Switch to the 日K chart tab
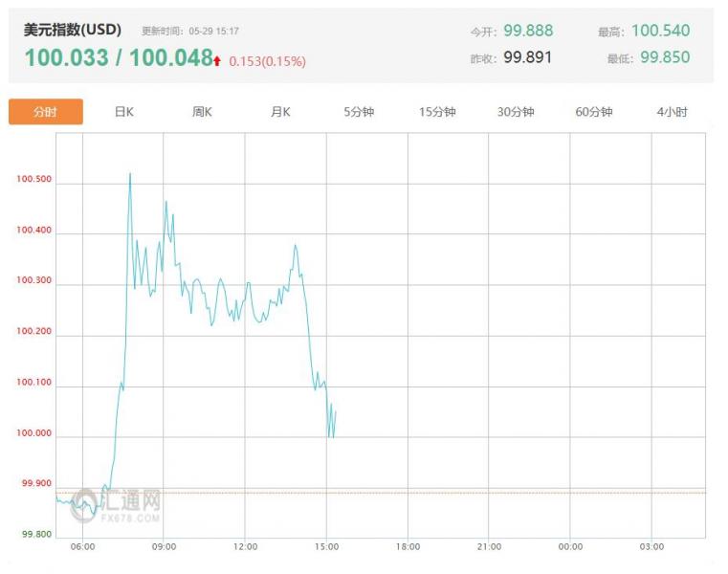The image size is (728, 574). pos(124,112)
